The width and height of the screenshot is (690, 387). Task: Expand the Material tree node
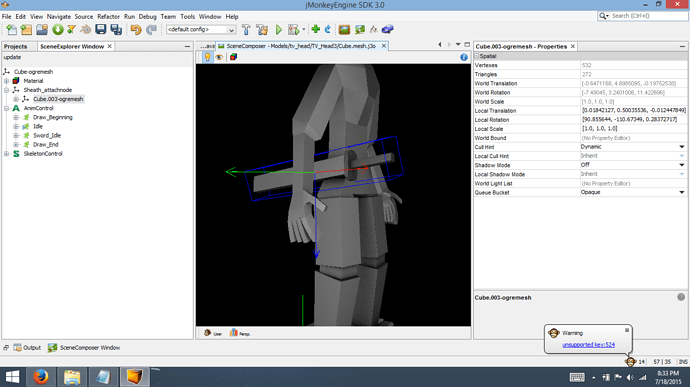pos(6,81)
